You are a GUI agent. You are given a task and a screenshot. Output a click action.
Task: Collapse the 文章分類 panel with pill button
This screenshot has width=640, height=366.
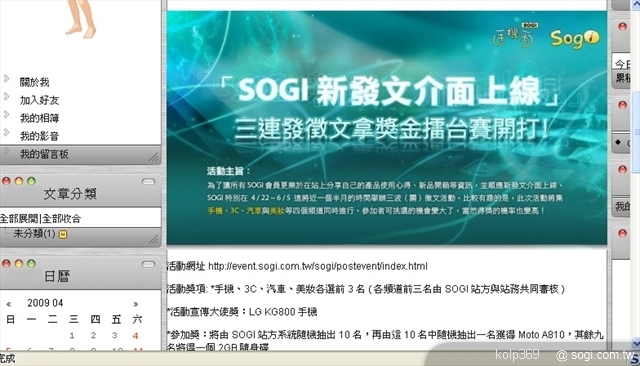[148, 182]
